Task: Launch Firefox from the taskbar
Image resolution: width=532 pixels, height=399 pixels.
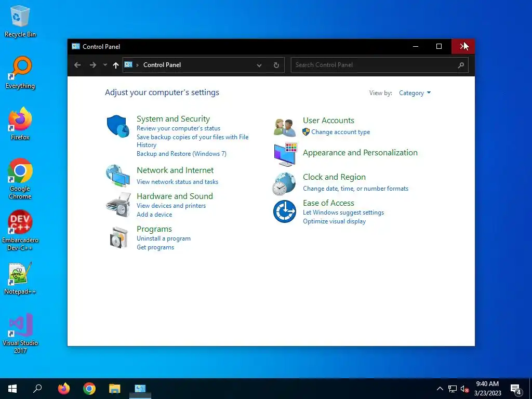Action: click(64, 389)
